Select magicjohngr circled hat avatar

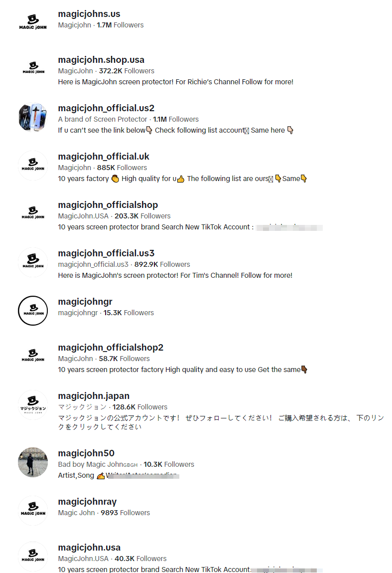click(33, 310)
